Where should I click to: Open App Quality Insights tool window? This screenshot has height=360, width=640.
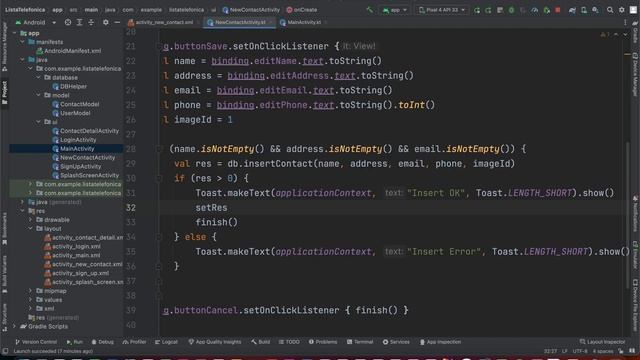215,342
